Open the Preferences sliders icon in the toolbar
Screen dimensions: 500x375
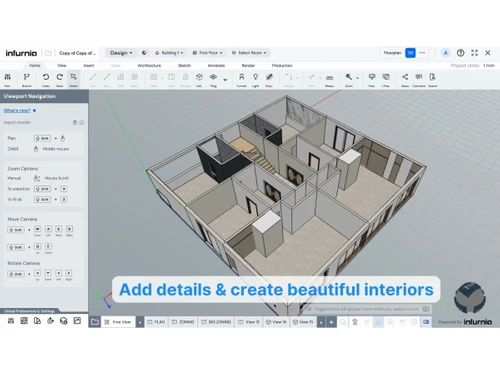(7, 77)
